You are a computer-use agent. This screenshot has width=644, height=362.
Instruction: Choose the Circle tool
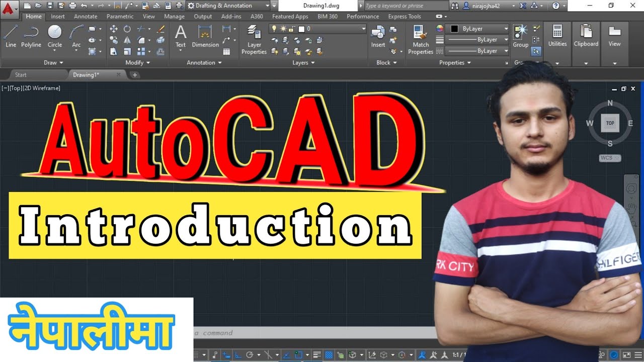click(55, 37)
